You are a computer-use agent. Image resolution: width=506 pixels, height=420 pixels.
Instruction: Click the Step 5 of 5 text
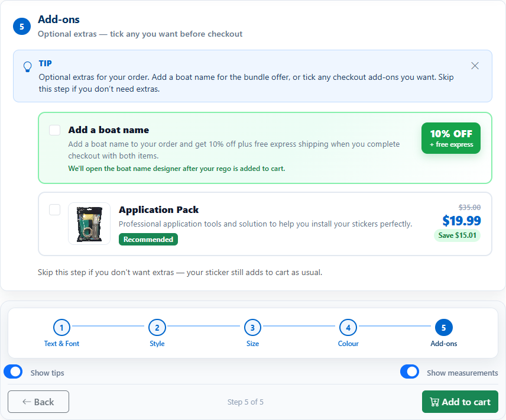[245, 402]
